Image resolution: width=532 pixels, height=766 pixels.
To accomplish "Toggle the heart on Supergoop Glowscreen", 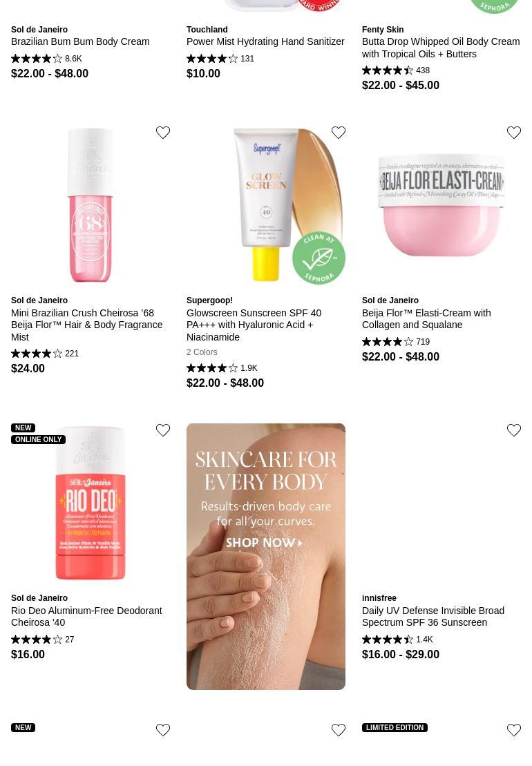I will coord(338,133).
